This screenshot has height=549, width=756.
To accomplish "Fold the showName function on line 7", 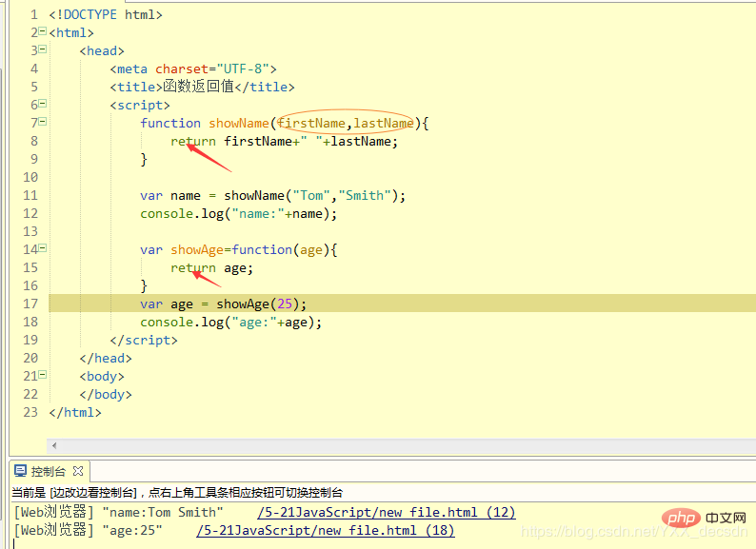I will click(x=42, y=123).
